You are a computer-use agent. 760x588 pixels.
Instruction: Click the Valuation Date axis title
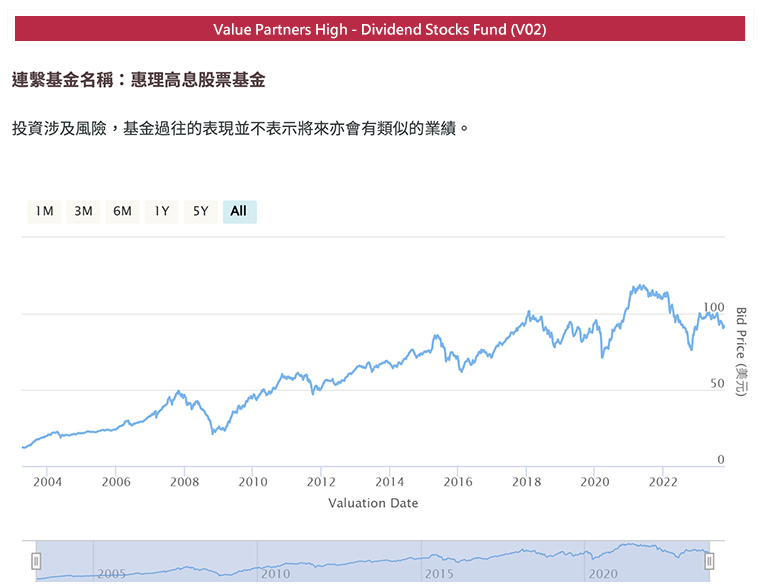coord(373,503)
